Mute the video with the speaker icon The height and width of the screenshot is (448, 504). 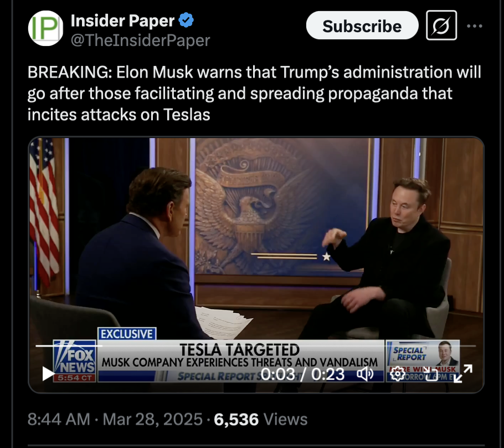[x=365, y=374]
